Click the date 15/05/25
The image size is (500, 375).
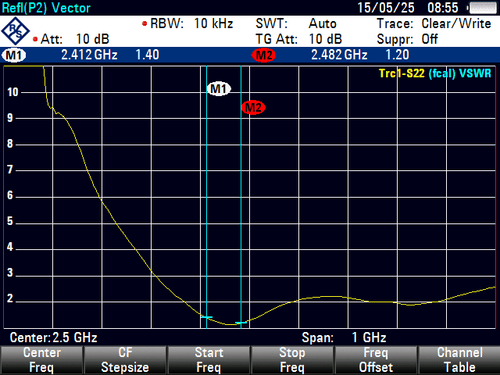(386, 8)
